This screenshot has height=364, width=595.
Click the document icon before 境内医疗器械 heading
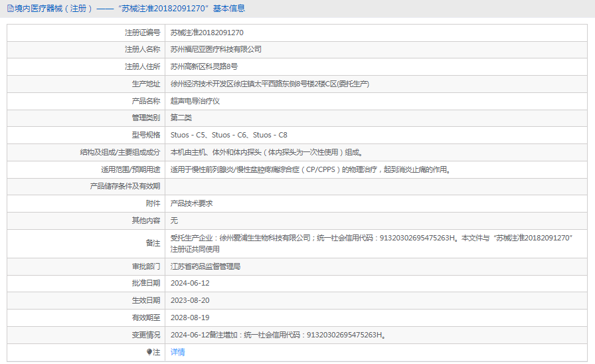pos(10,9)
